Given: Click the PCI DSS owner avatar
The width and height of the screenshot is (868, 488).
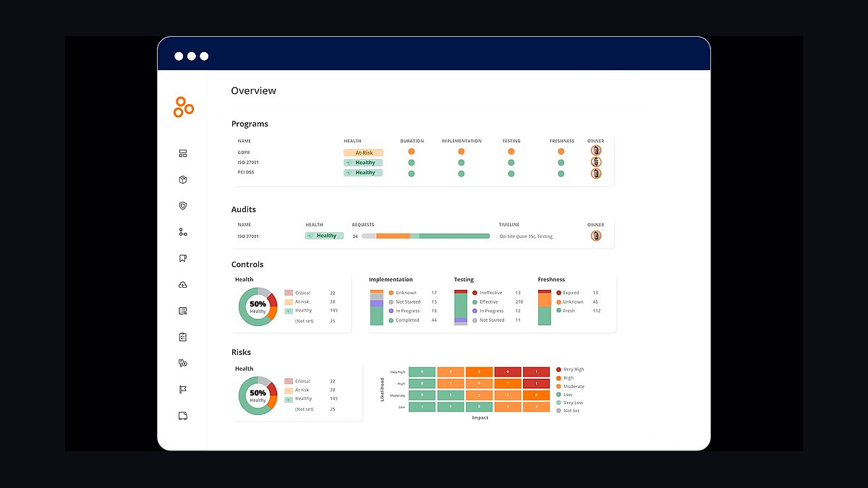Looking at the screenshot, I should [x=596, y=174].
